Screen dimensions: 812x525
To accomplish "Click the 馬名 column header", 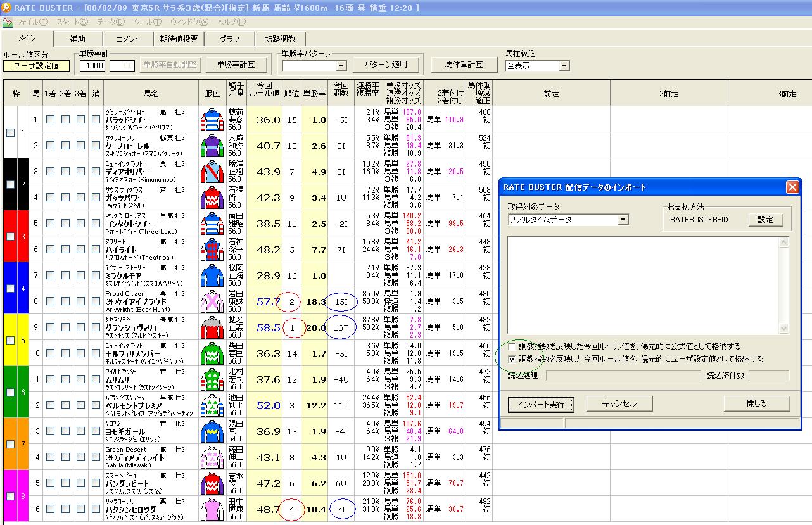I will (151, 93).
